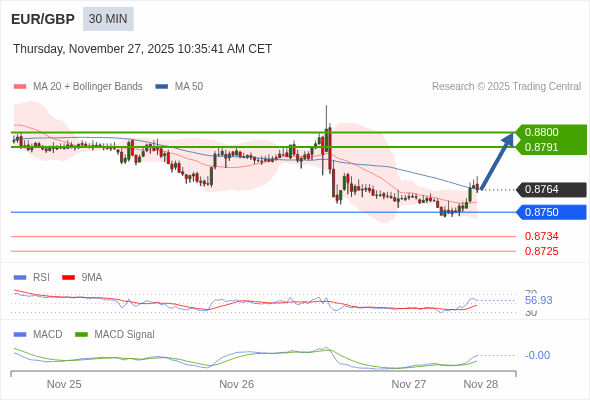The image size is (590, 400).
Task: Click the Nov 25 axis date label
Action: pos(64,384)
